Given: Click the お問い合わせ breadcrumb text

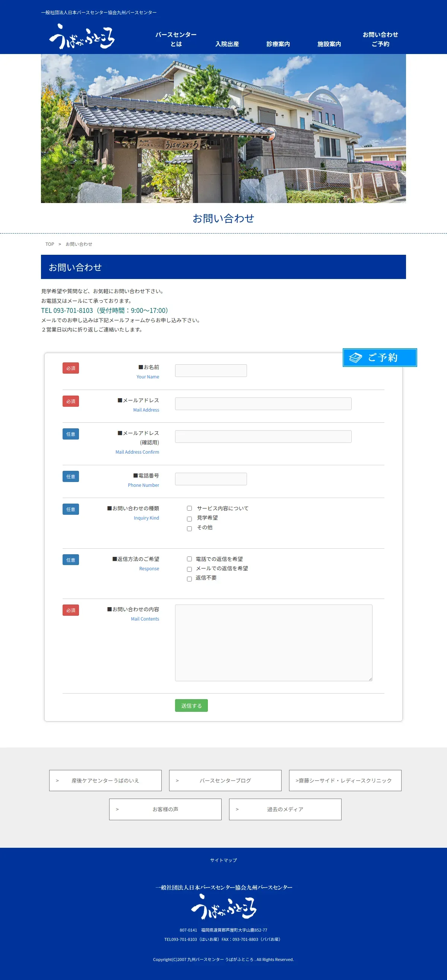Looking at the screenshot, I should (79, 244).
